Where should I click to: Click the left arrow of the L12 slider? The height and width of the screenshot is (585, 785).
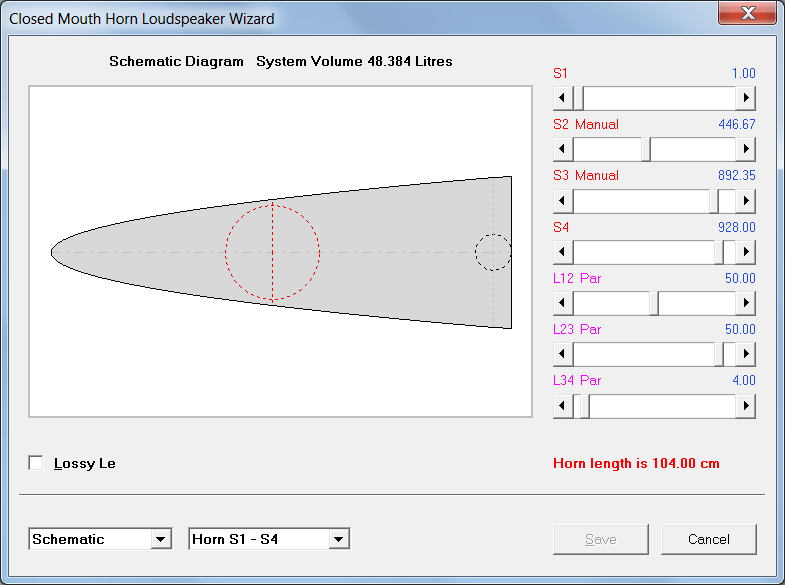[x=563, y=303]
